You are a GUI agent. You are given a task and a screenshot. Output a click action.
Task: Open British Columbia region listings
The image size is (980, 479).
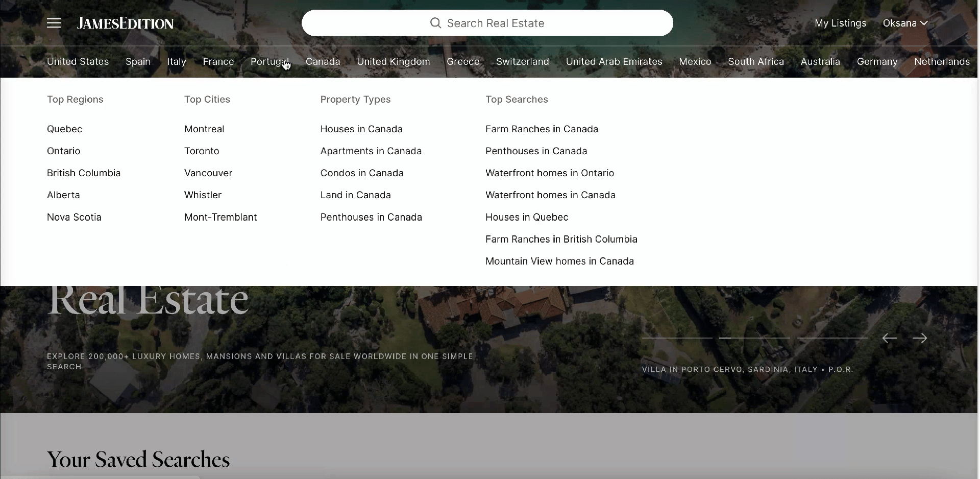click(x=84, y=173)
